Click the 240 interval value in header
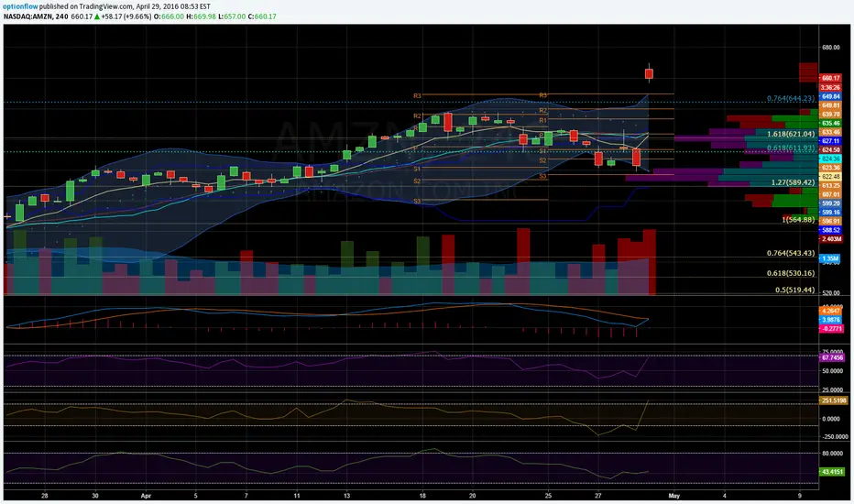 tap(61, 16)
